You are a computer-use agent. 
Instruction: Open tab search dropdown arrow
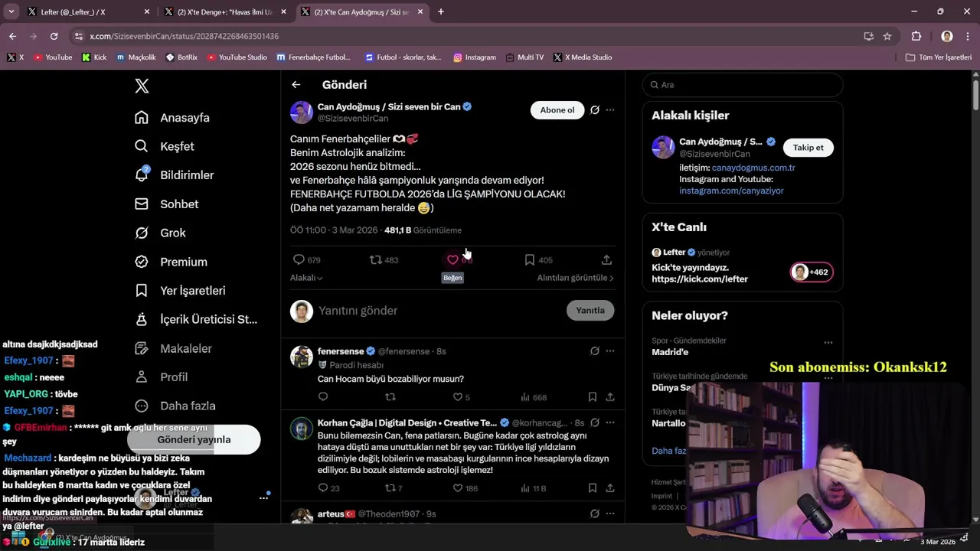point(11,12)
